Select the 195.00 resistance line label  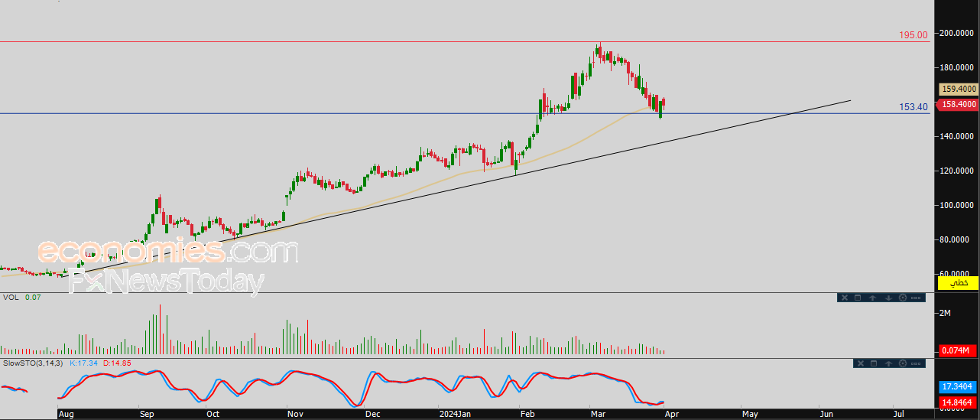pos(913,35)
